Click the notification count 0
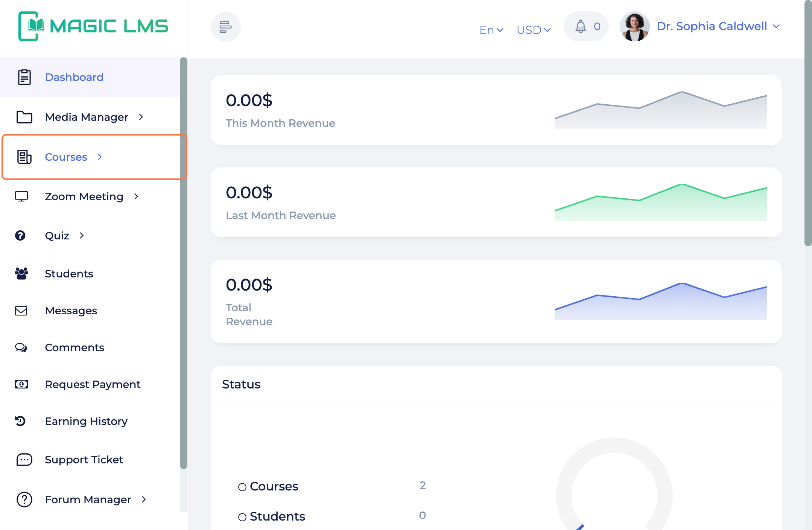The height and width of the screenshot is (530, 812). click(597, 26)
